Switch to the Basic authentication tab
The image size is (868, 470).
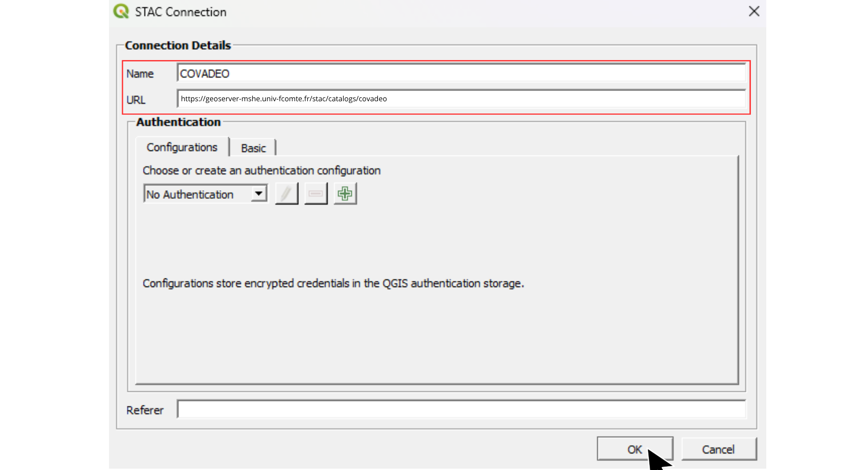tap(253, 148)
